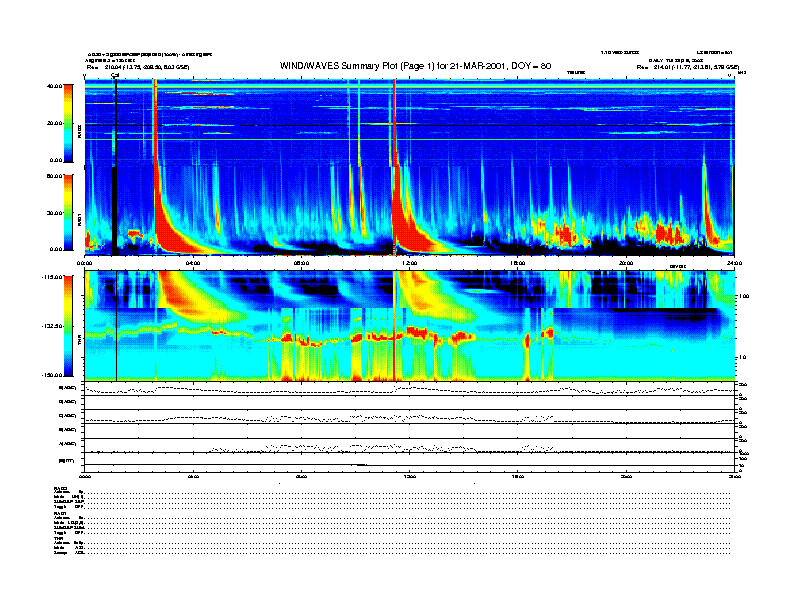Select the RAD2 color scale bar
Image resolution: width=792 pixels, height=612 pixels.
tap(68, 123)
